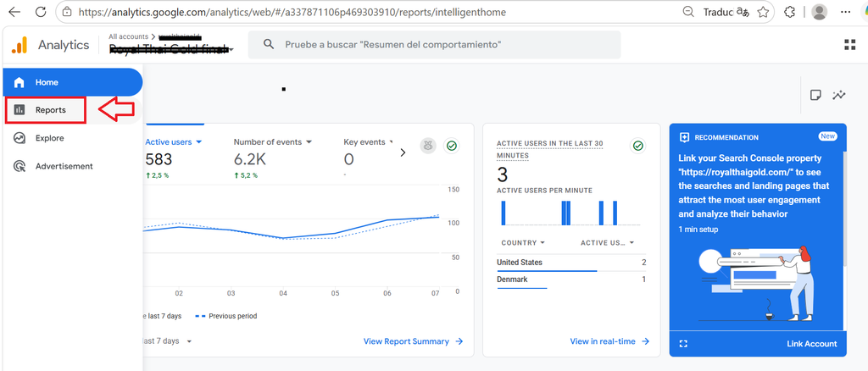
Task: Reload the page with the refresh icon
Action: point(41,12)
